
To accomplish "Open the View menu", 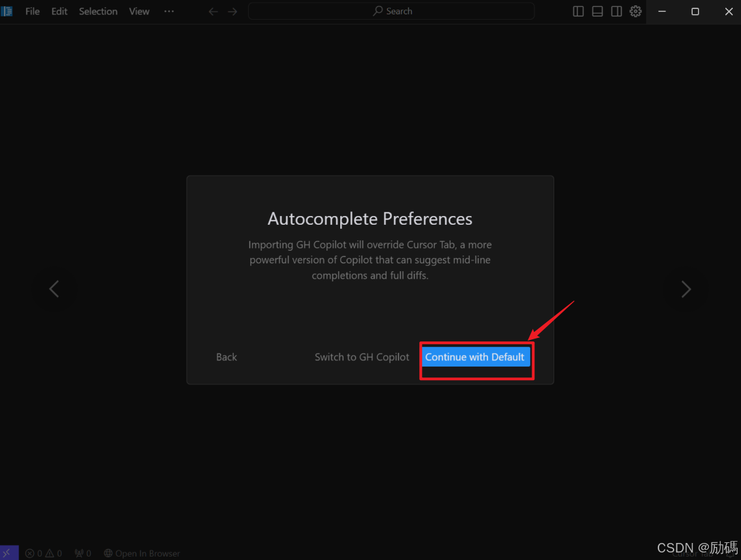I will coord(139,12).
